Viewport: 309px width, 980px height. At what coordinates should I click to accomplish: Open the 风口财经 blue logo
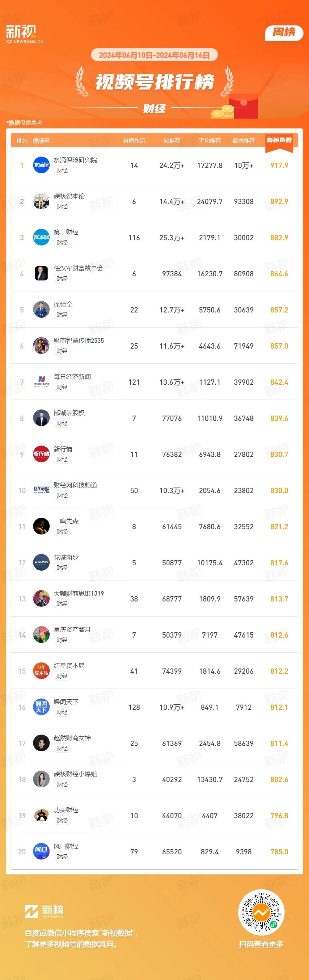(41, 852)
